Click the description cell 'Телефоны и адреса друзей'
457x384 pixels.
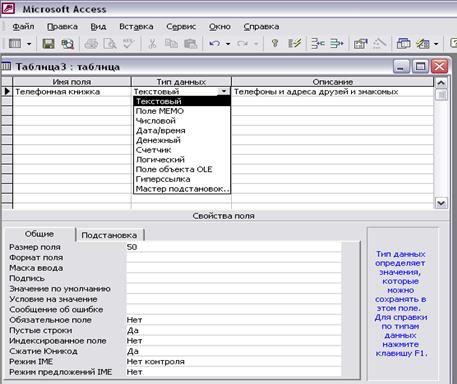point(333,92)
